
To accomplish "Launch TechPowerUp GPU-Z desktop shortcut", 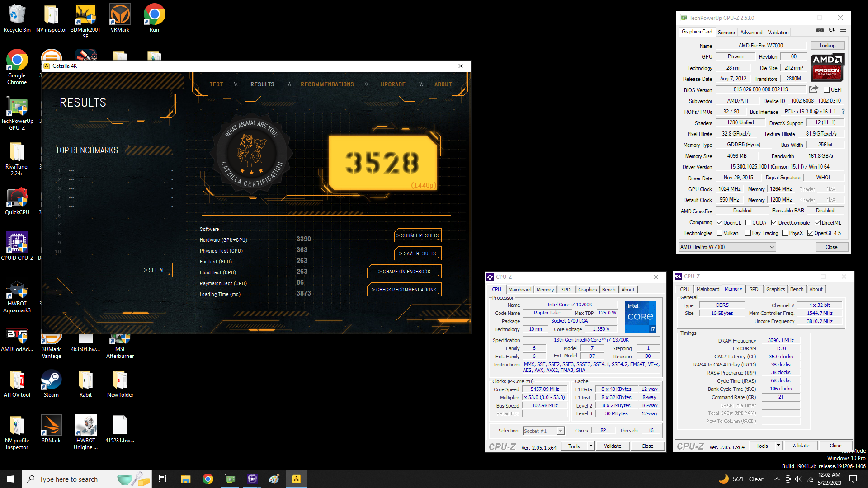I will click(17, 113).
